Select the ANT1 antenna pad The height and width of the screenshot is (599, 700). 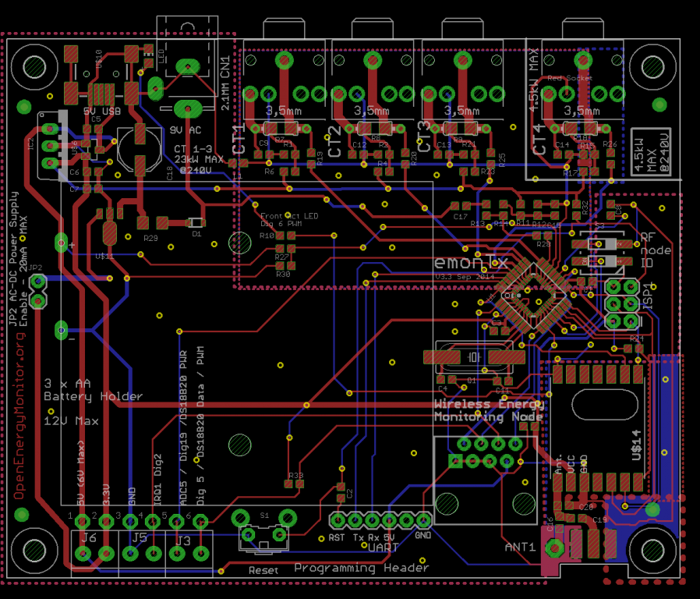tap(554, 548)
